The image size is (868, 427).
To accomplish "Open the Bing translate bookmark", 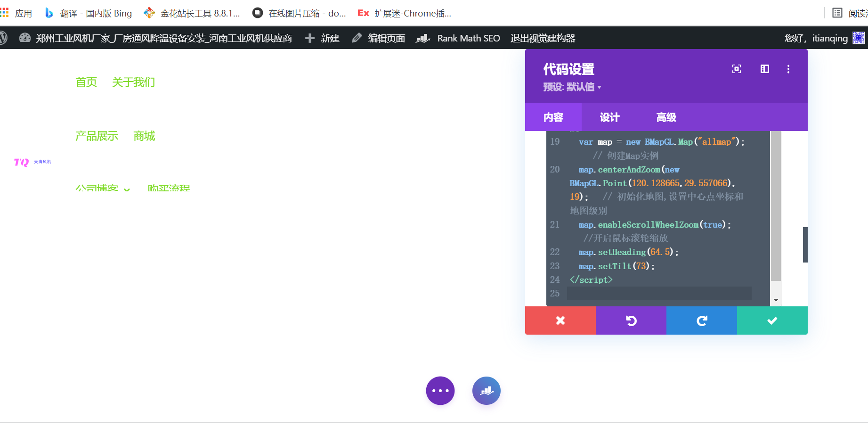I will coord(89,13).
